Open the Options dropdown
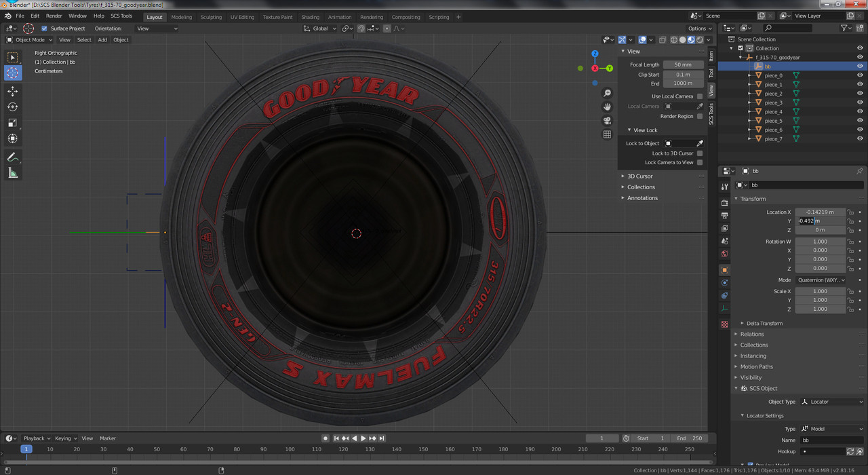This screenshot has width=868, height=475. coord(699,28)
